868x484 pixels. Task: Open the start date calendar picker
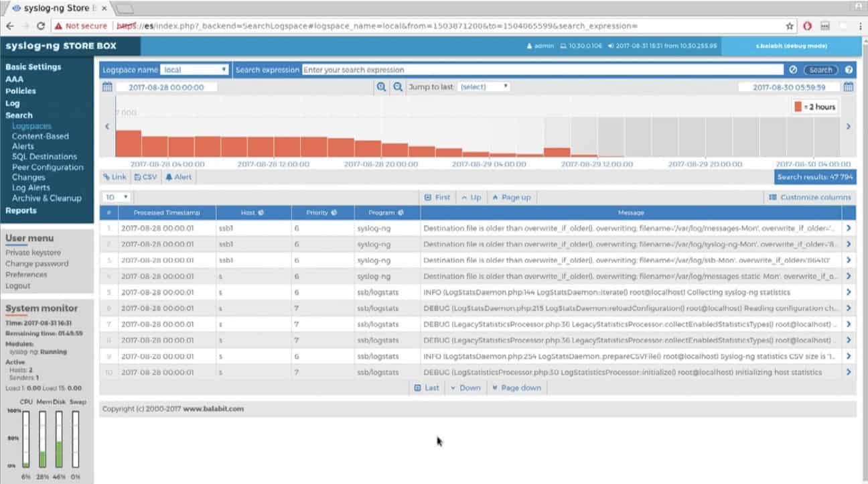coord(107,87)
